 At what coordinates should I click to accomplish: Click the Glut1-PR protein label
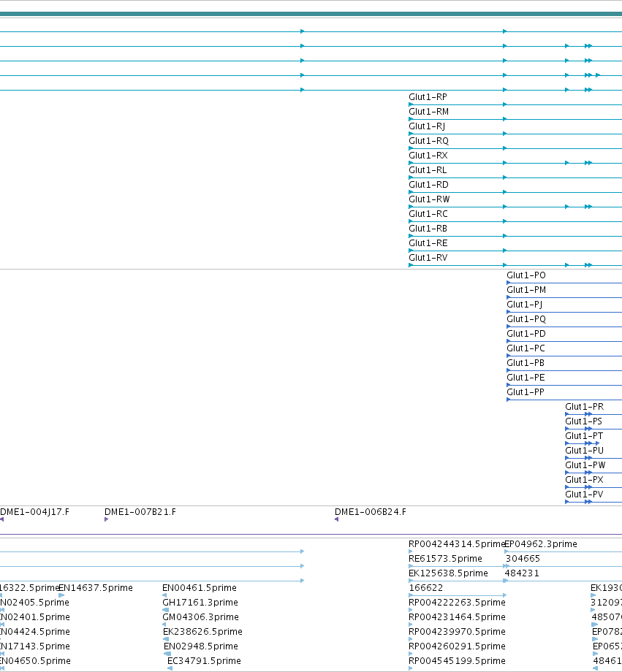(584, 406)
